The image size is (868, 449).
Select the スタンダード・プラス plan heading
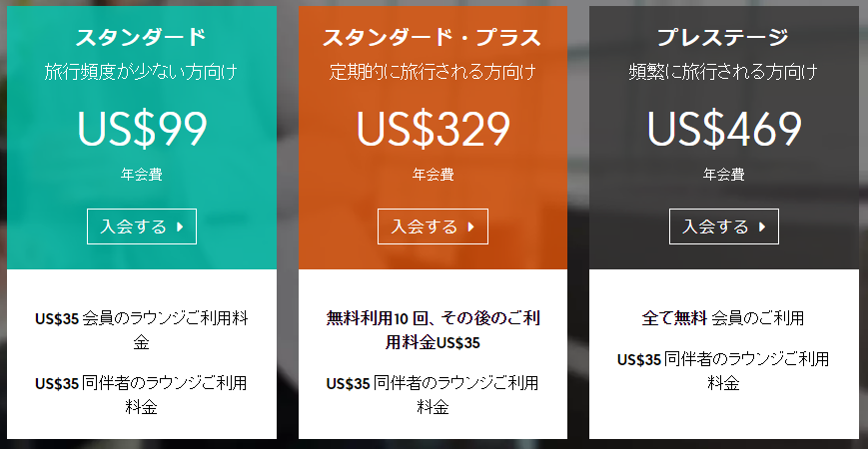433,38
